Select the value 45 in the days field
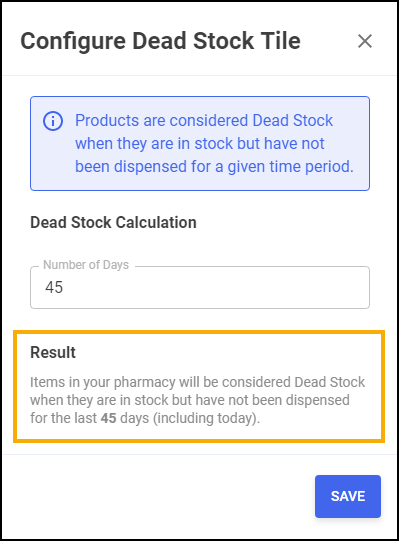 coord(54,287)
